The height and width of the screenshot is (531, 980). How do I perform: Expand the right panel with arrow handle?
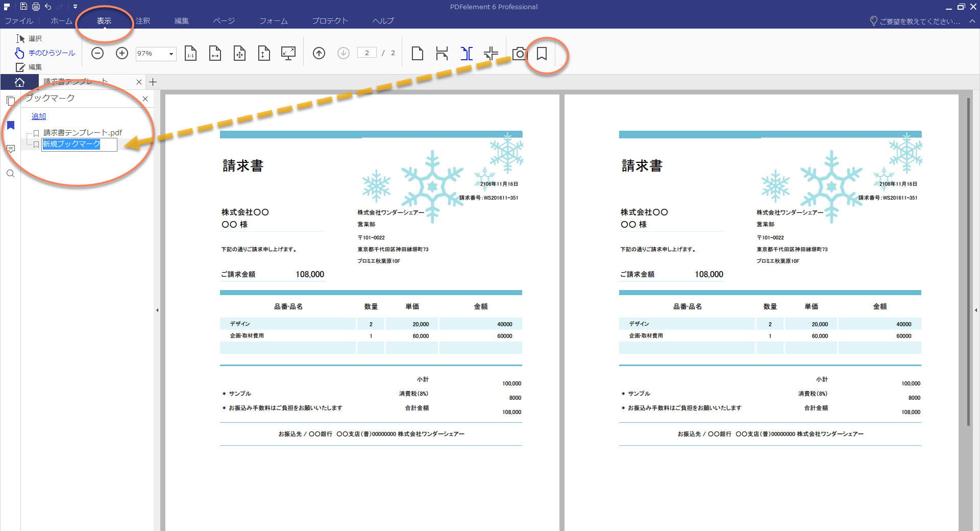click(x=976, y=310)
